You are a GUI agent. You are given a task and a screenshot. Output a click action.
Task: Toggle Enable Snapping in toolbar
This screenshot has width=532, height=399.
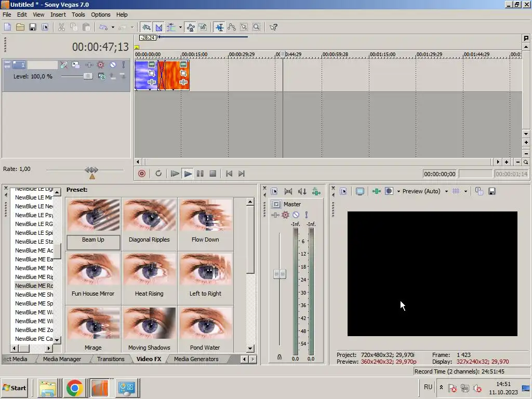[x=146, y=27]
